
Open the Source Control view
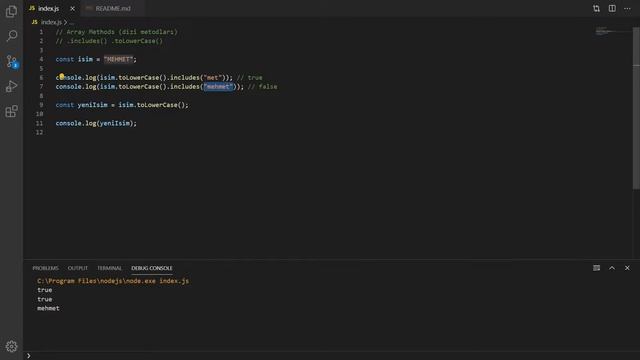[11, 62]
